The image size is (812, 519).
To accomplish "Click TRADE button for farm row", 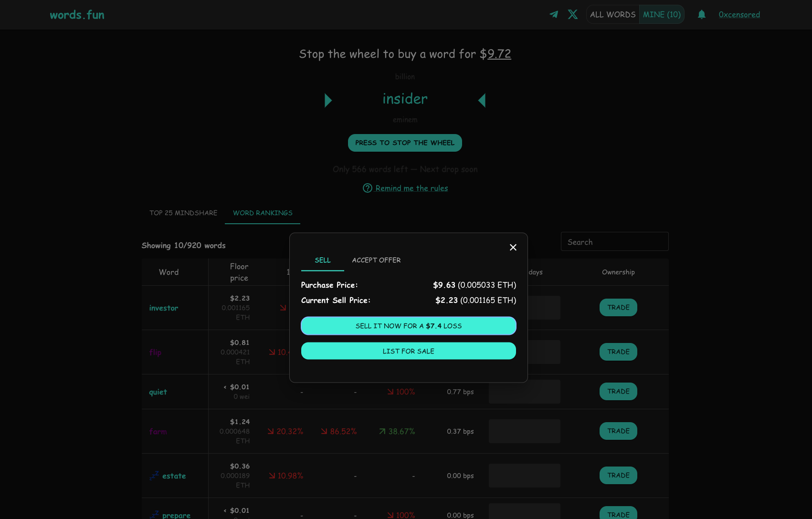I will [x=618, y=431].
